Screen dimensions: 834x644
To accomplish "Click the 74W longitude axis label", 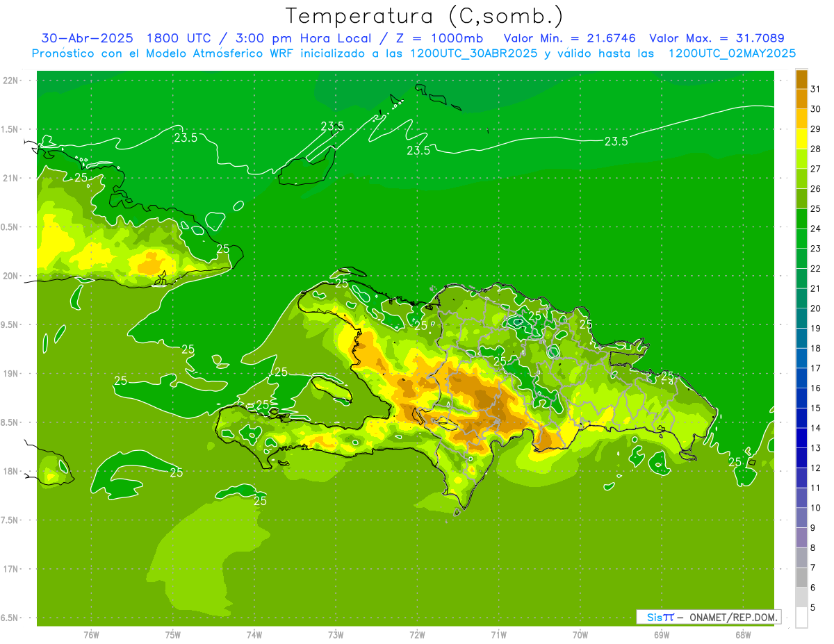I will [x=254, y=635].
